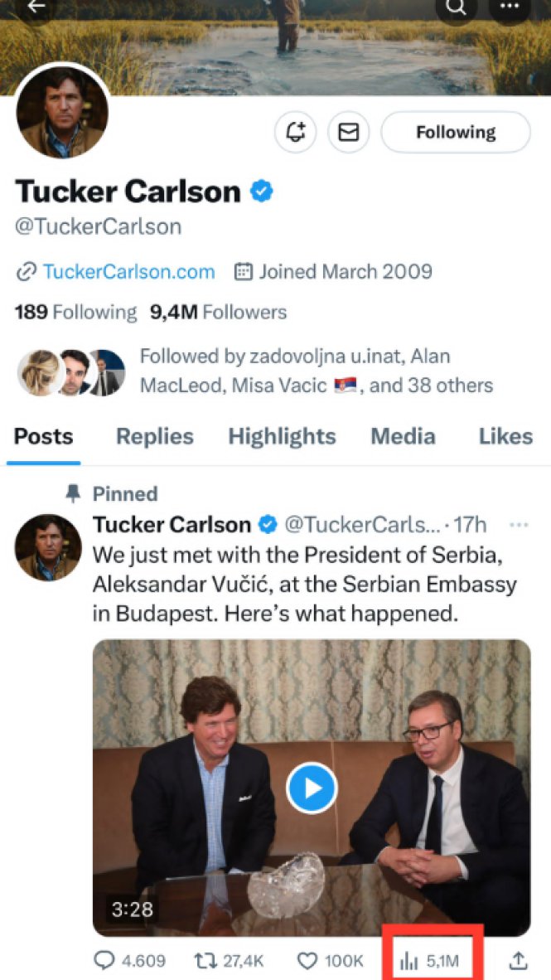Open the pinned post's three-dot options
The image size is (551, 980).
(519, 525)
